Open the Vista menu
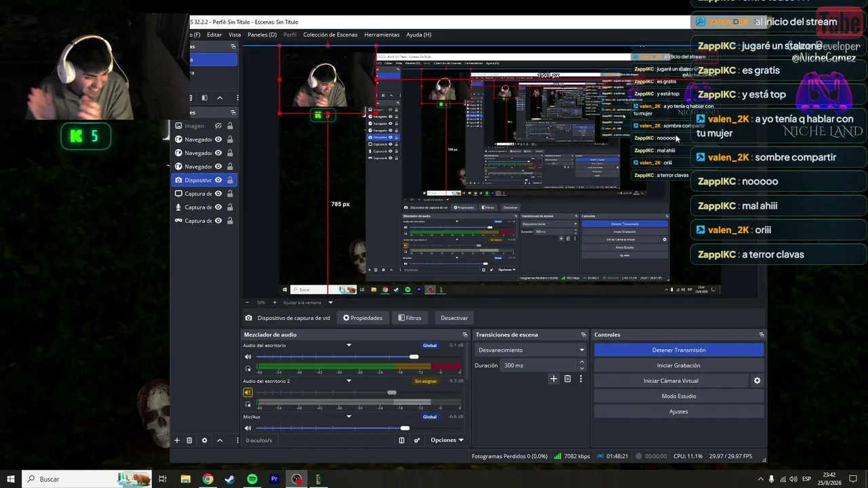868x488 pixels. point(235,35)
